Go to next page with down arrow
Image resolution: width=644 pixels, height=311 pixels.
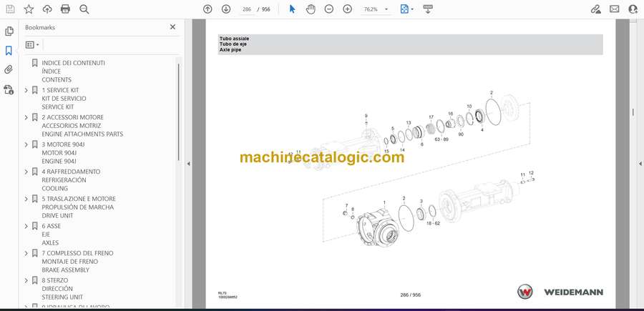click(x=226, y=9)
